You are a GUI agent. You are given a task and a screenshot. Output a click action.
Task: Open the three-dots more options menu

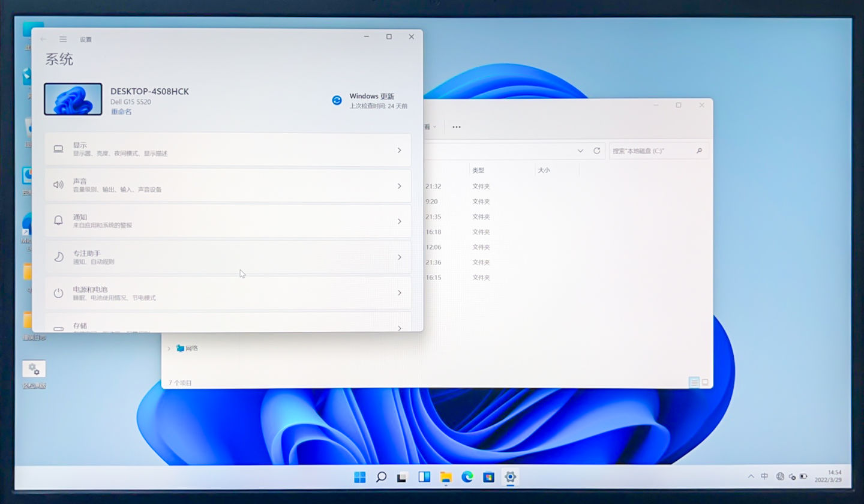pyautogui.click(x=457, y=127)
